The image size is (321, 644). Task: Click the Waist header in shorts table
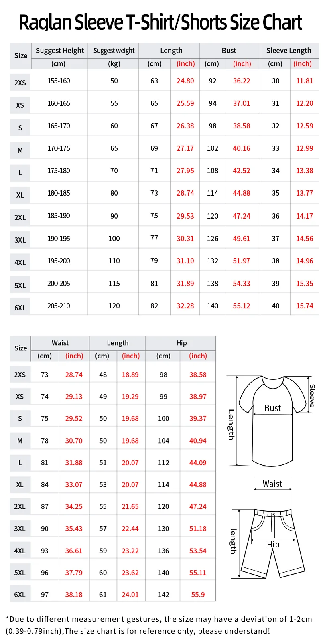[x=60, y=343]
